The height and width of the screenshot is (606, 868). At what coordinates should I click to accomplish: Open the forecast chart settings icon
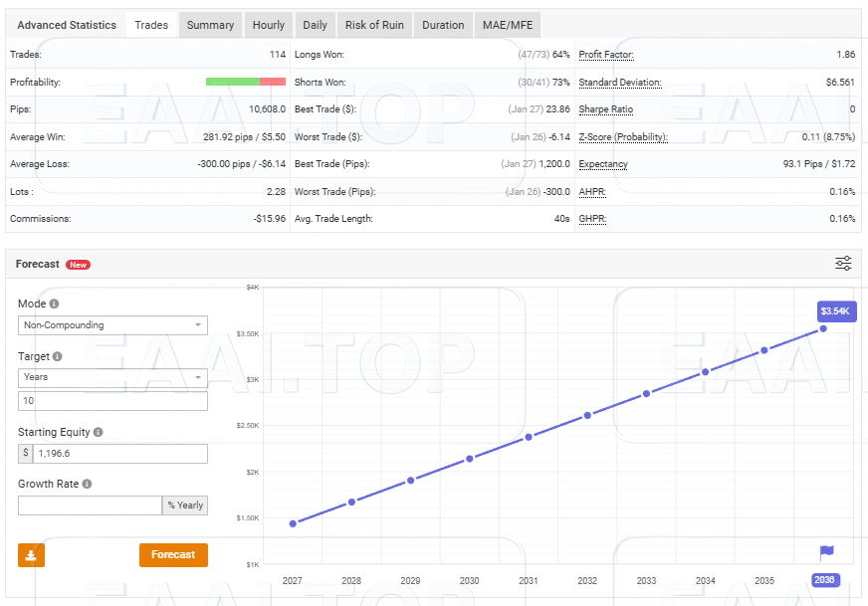pyautogui.click(x=843, y=263)
